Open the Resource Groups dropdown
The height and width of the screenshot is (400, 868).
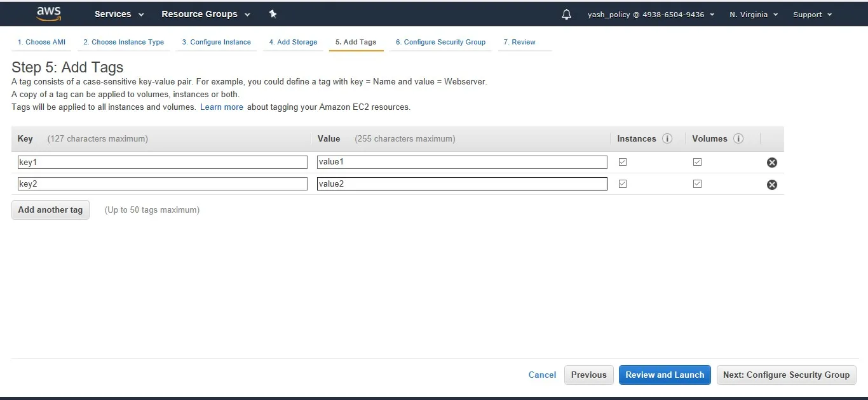pyautogui.click(x=205, y=14)
